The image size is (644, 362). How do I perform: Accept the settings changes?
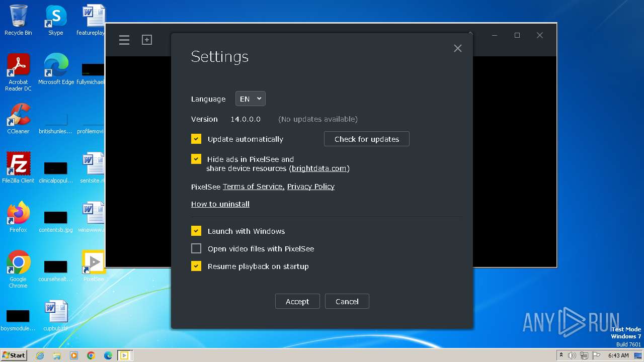click(x=297, y=301)
